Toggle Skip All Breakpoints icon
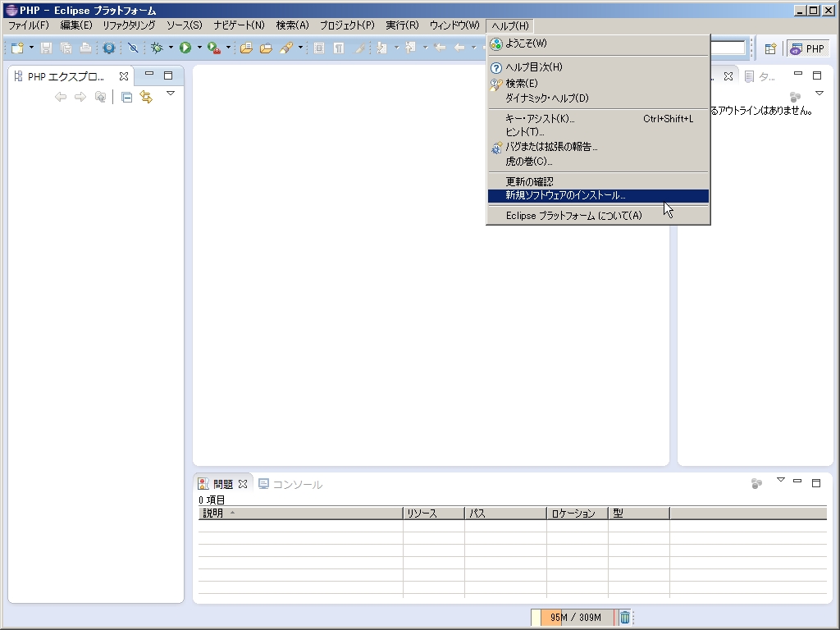The image size is (840, 630). point(134,48)
